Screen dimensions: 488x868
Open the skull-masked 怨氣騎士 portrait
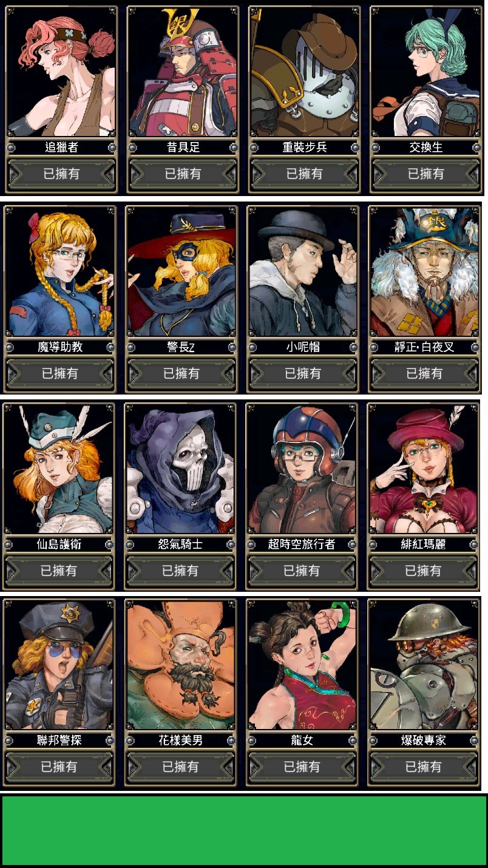click(x=180, y=469)
